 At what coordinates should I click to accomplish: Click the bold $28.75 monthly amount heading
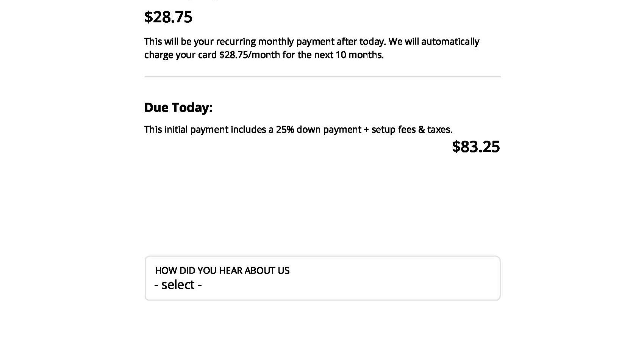[168, 17]
